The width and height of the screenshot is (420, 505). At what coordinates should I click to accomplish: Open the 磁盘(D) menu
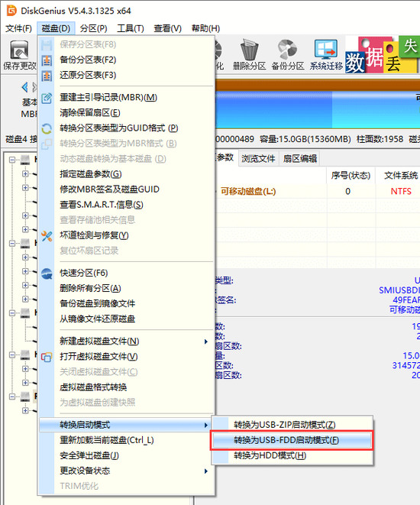click(56, 28)
